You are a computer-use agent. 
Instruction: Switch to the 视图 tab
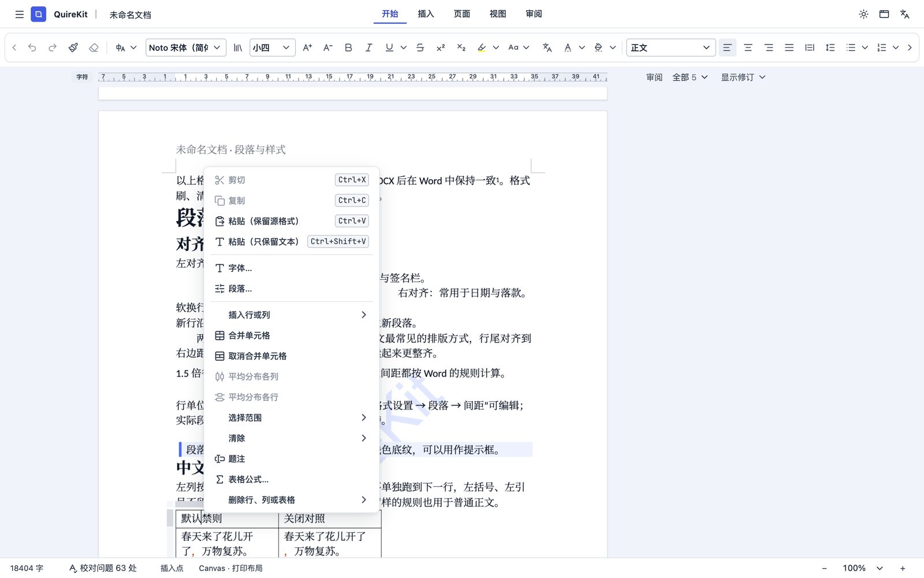click(497, 14)
